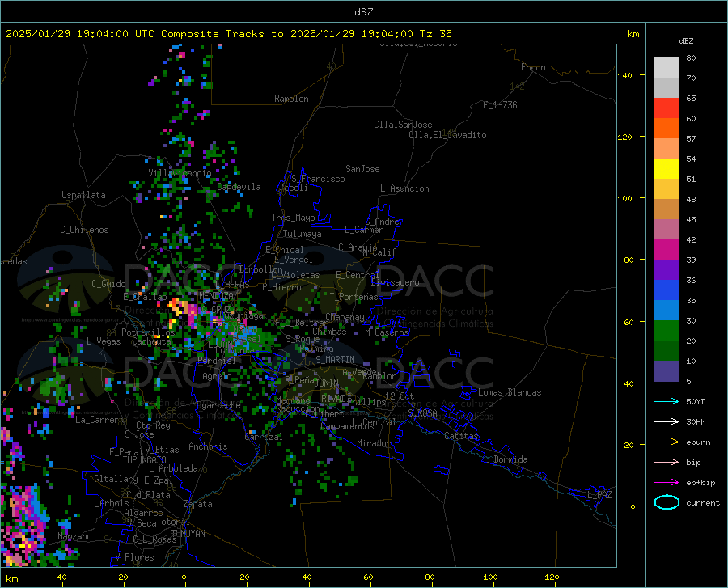The image size is (728, 588).
Task: Select the 54 dBZ yellow color swatch
Action: coord(667,169)
